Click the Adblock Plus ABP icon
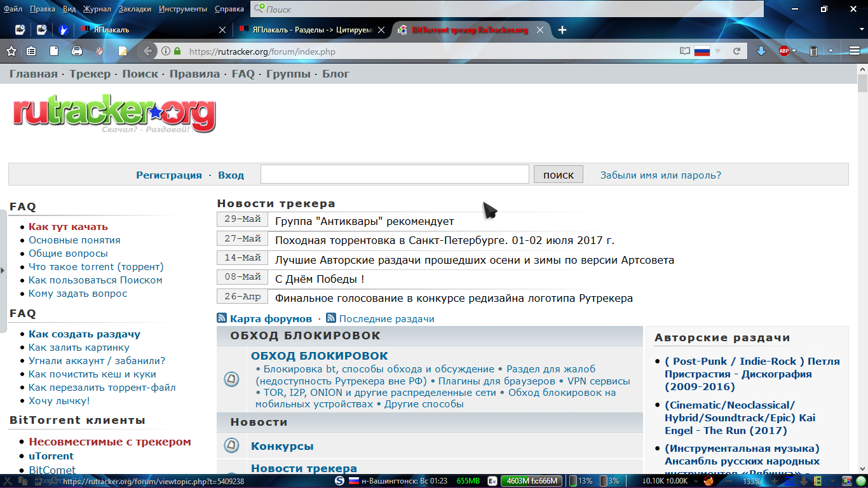The width and height of the screenshot is (868, 488). [x=784, y=51]
